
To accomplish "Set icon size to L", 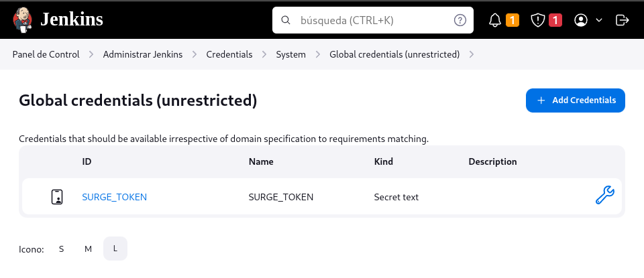I will pyautogui.click(x=115, y=249).
